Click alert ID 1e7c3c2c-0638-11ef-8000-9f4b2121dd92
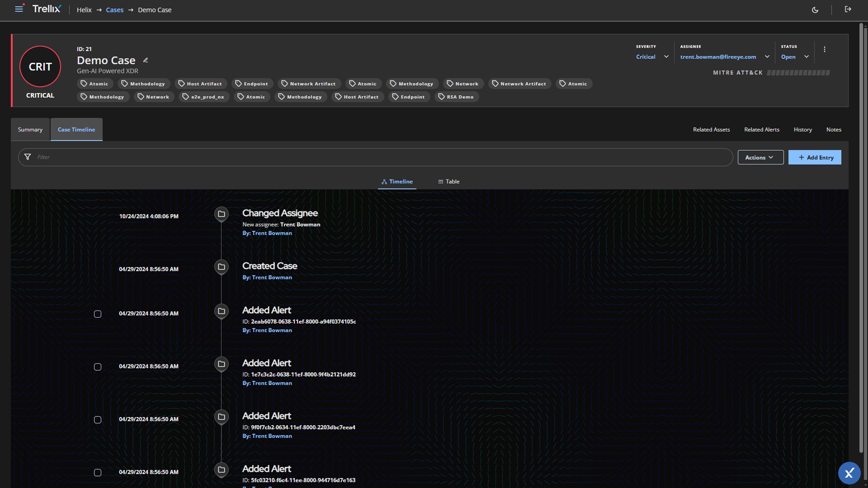Viewport: 868px width, 488px height. coord(303,374)
